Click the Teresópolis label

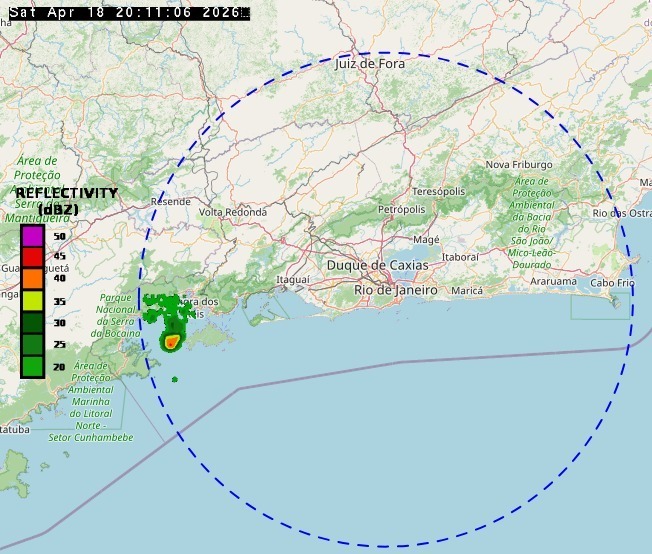point(438,192)
